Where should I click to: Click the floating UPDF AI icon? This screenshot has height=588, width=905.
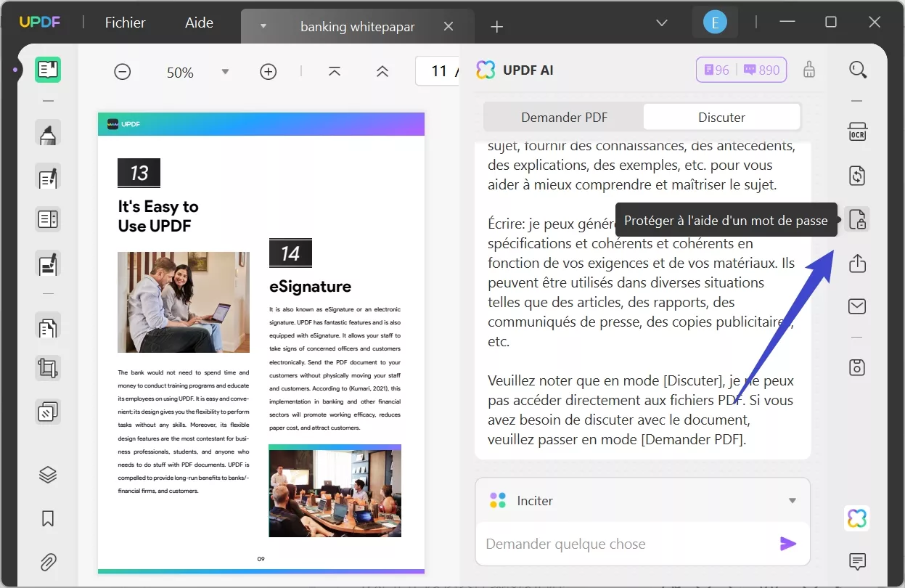(x=857, y=518)
